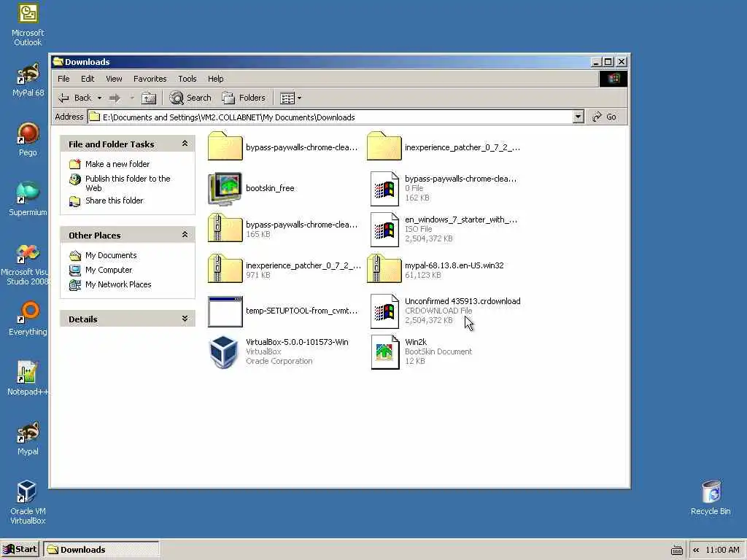The image size is (747, 560).
Task: Toggle the Folders pane button
Action: [244, 98]
